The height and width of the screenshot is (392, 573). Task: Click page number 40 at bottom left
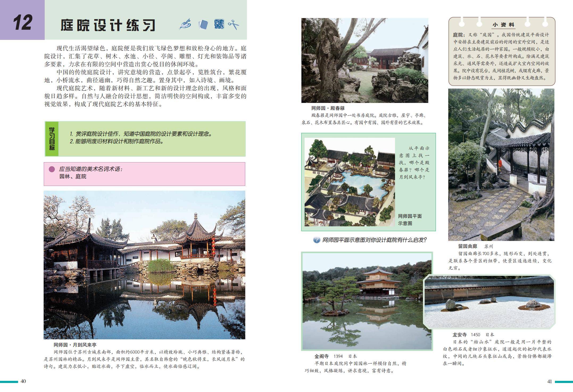click(23, 381)
